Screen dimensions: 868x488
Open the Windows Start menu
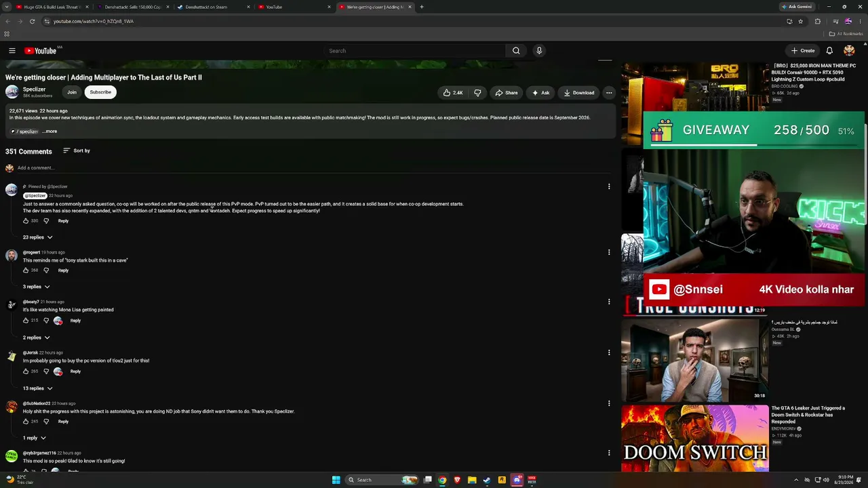[x=336, y=480]
